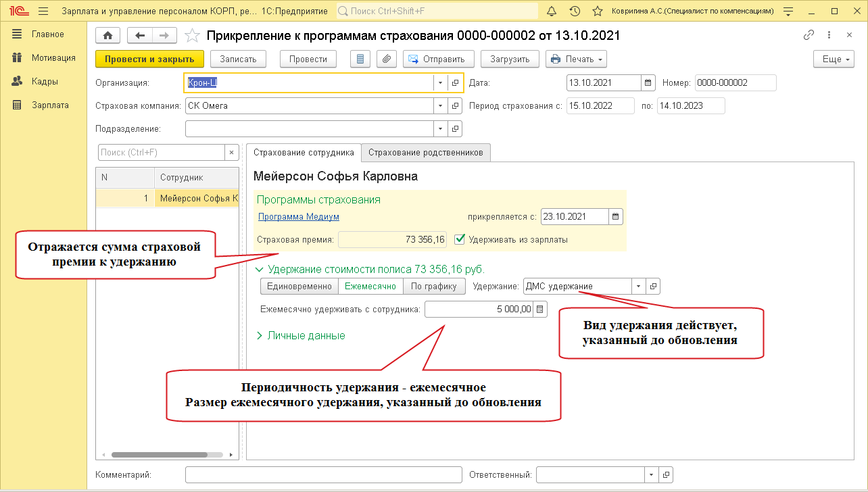
Task: Open the Зарплата section
Action: click(x=50, y=105)
